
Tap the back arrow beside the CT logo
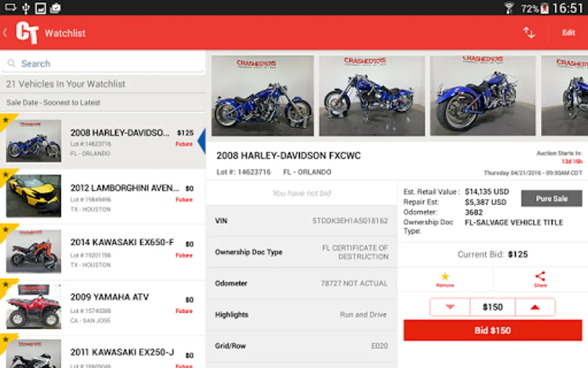pos(5,33)
